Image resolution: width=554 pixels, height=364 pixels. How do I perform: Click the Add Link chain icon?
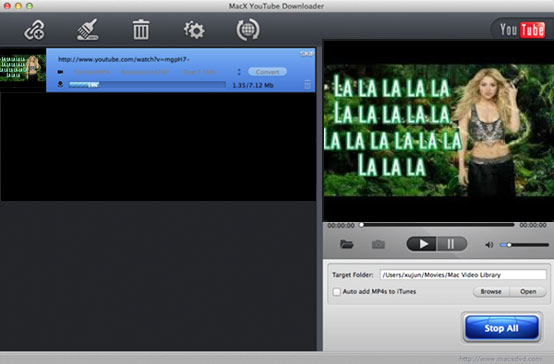coord(34,30)
